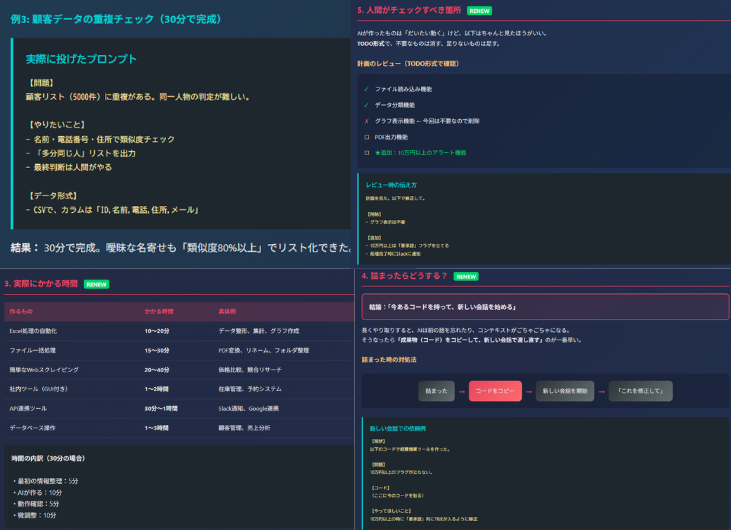
Task: Click the 社内ツール（GUI付き） table row
Action: (x=179, y=389)
